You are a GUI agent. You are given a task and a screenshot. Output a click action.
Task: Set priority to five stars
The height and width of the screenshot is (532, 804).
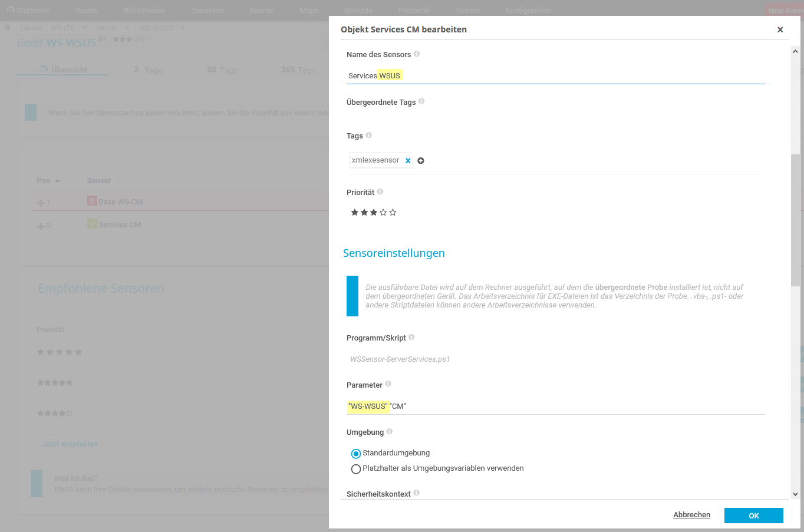pos(393,212)
